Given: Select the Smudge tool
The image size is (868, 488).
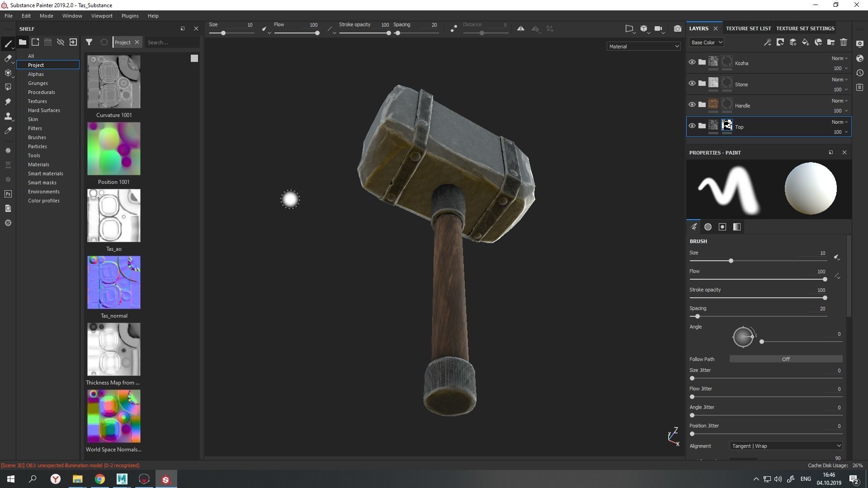Looking at the screenshot, I should click(x=8, y=102).
